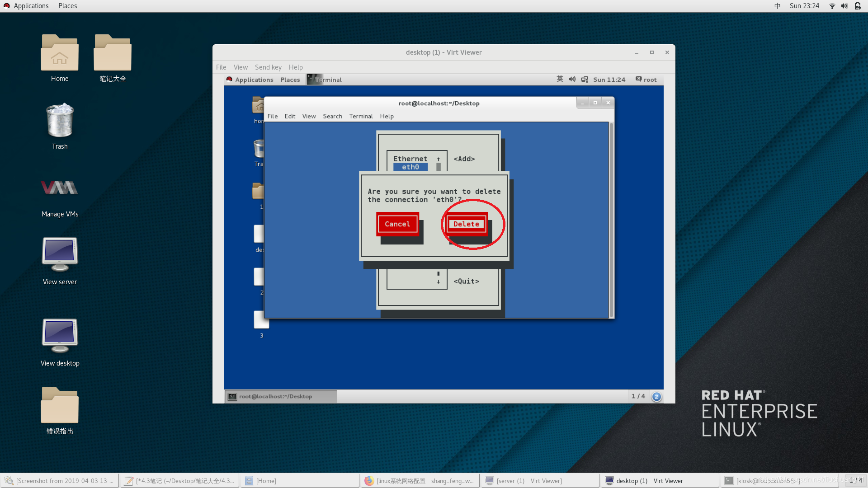868x488 pixels.
Task: Click guest input method icon 英
Action: coord(560,79)
